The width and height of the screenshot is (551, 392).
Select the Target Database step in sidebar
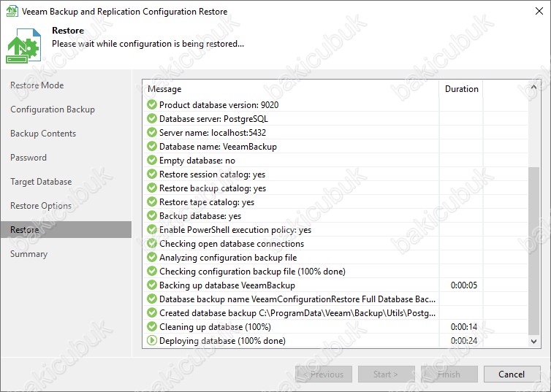[41, 182]
